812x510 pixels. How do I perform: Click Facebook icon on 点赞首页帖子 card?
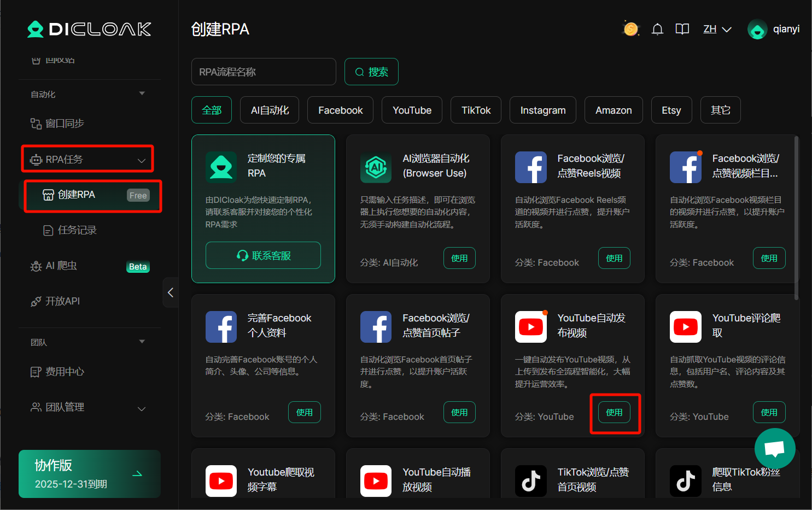point(376,327)
